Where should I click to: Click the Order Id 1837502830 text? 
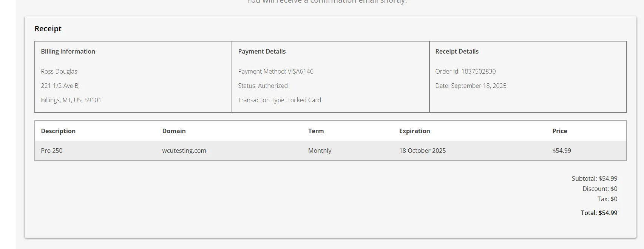point(465,71)
